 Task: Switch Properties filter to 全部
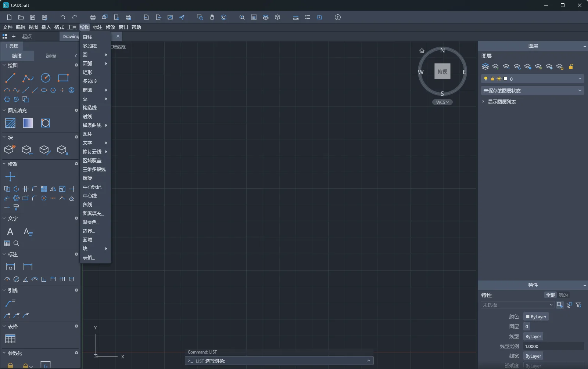550,295
